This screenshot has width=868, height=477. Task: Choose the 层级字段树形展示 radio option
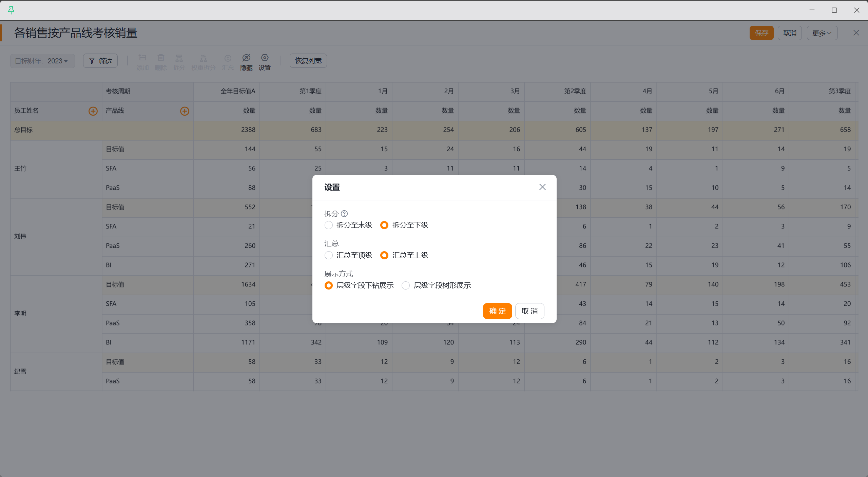click(x=406, y=285)
